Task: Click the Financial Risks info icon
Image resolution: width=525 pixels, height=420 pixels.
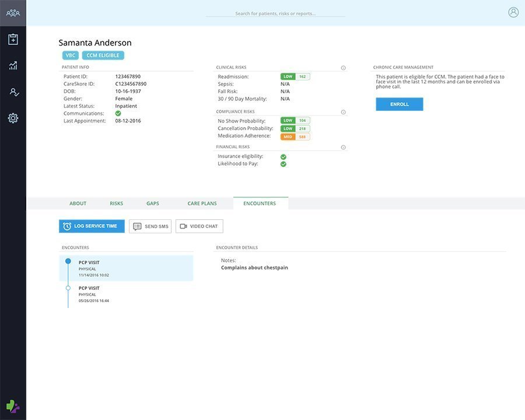Action: [x=343, y=148]
